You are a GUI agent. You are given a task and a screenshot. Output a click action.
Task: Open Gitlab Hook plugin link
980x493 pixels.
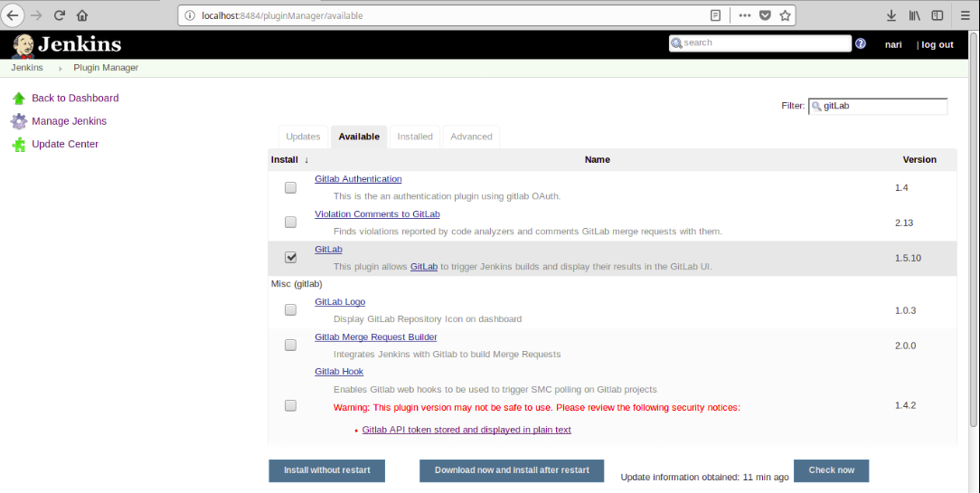[x=339, y=372]
